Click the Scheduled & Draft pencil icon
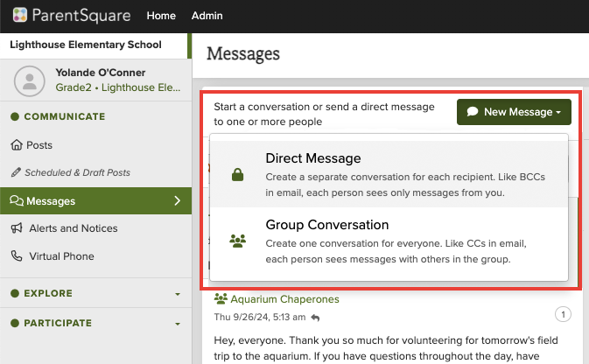 (16, 172)
